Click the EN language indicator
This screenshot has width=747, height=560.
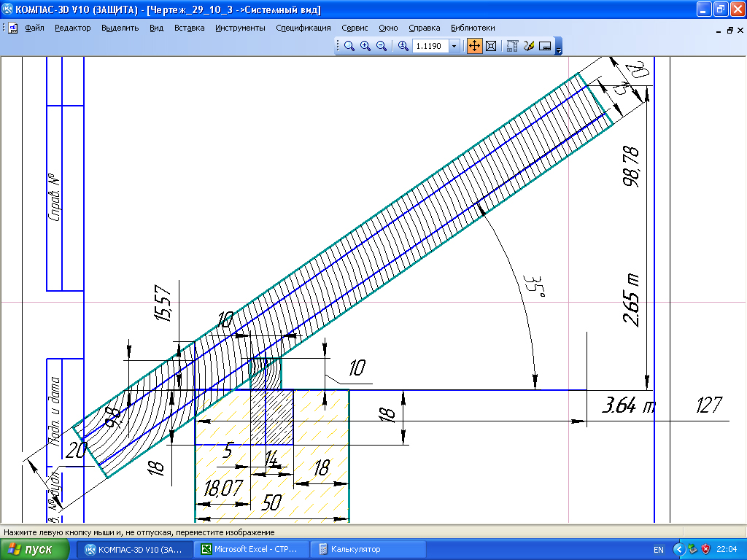tap(659, 550)
